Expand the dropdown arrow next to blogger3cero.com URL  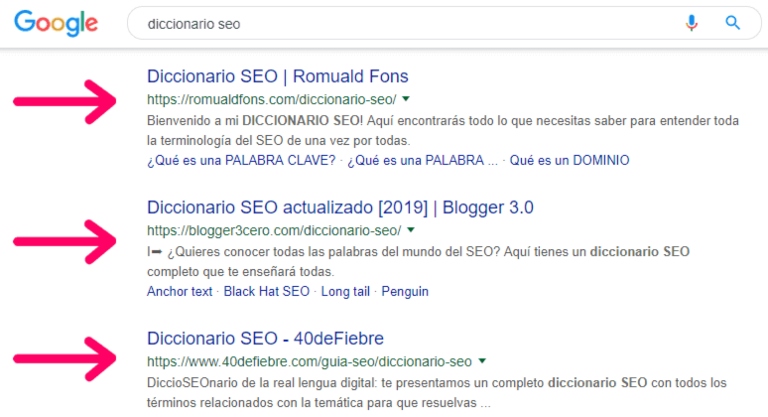click(410, 230)
